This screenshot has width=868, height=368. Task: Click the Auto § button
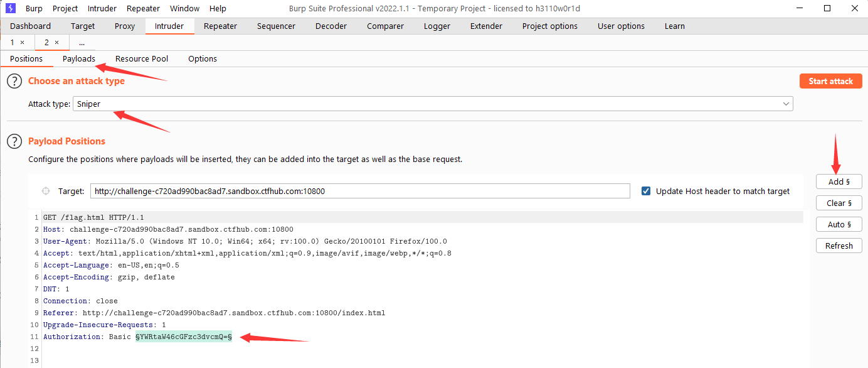point(839,224)
